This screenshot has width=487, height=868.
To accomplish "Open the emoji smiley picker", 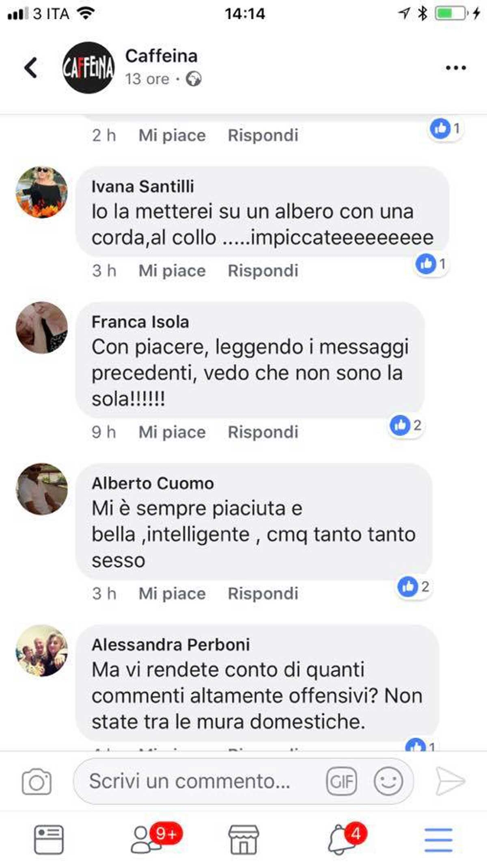I will tap(388, 781).
